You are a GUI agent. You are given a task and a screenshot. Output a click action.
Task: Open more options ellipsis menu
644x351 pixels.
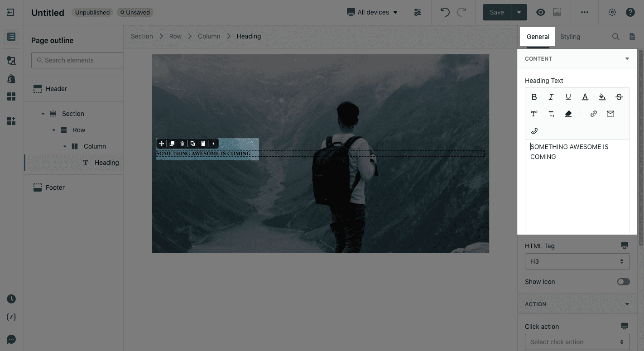click(x=585, y=12)
